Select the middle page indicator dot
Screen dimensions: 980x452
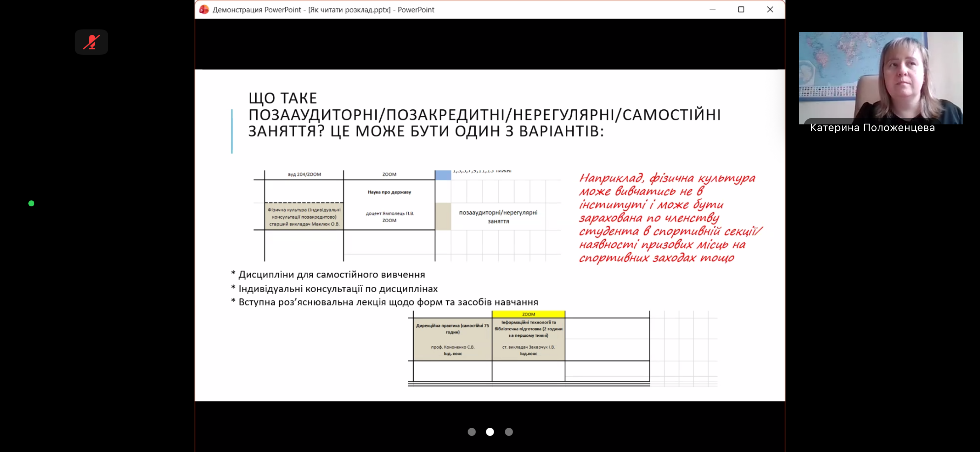tap(490, 432)
